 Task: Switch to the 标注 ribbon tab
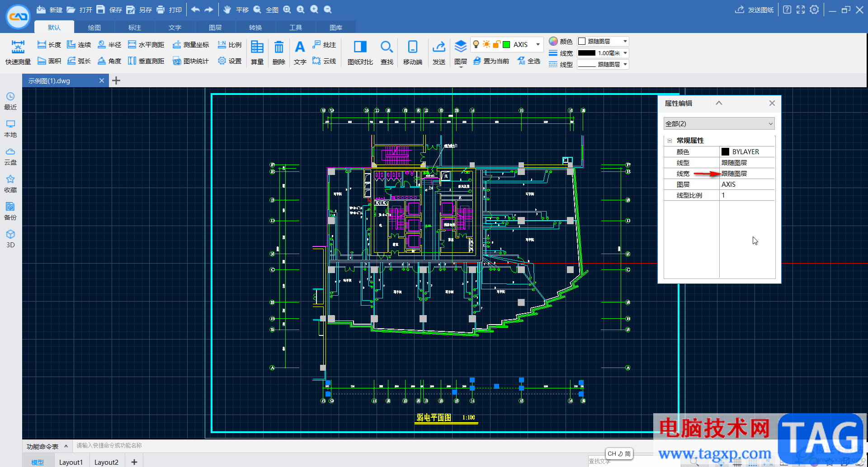(x=135, y=28)
